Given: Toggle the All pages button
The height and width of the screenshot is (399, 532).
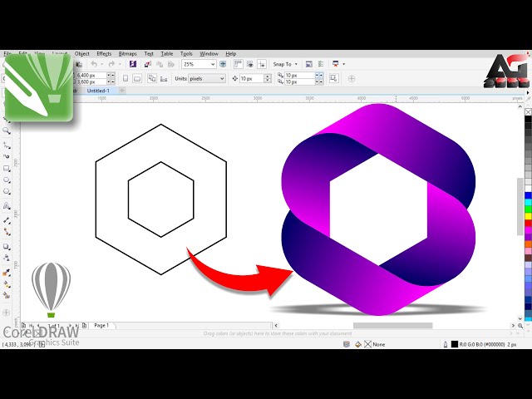Looking at the screenshot, I should 151,78.
